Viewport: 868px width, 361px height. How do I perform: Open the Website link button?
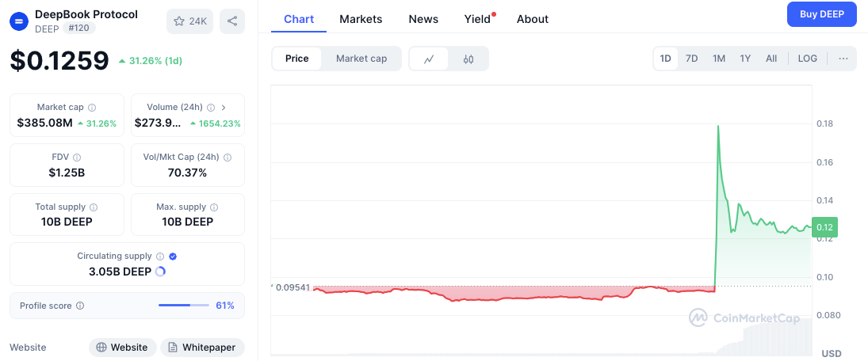tap(122, 348)
